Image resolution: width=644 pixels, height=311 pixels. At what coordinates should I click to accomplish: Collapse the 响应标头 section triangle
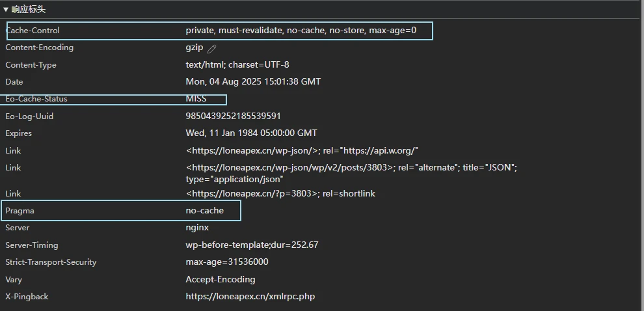6,10
